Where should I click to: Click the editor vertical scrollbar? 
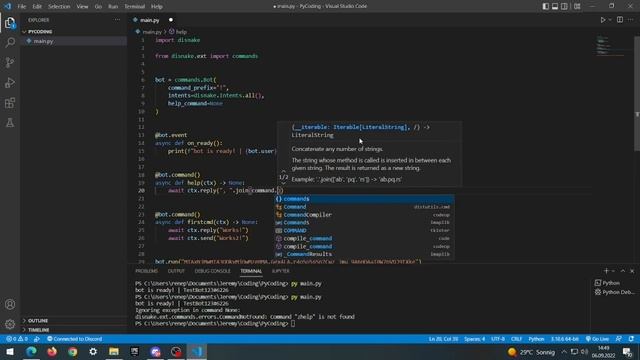point(637,93)
